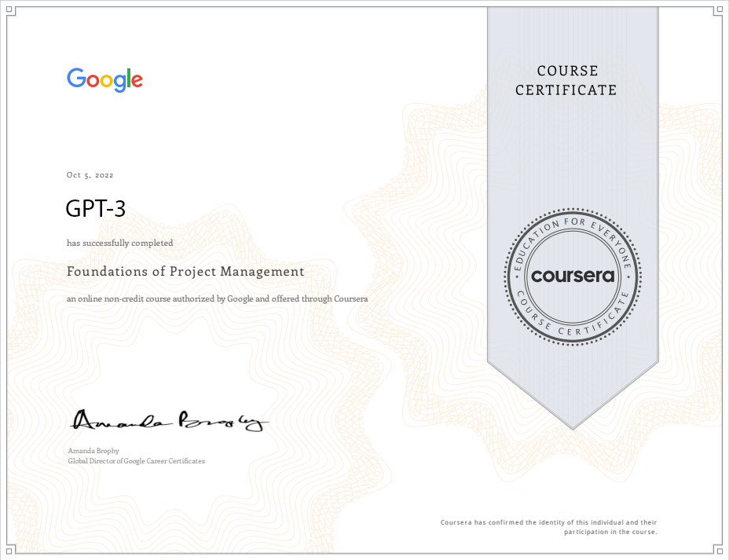This screenshot has width=729, height=560.
Task: Select the recipient name GPT-3
Action: coord(96,209)
